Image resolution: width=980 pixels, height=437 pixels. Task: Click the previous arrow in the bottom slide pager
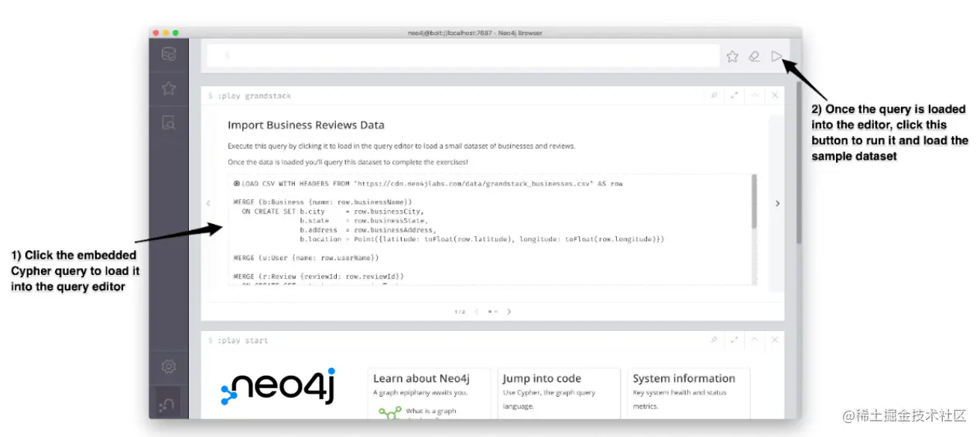pos(476,311)
